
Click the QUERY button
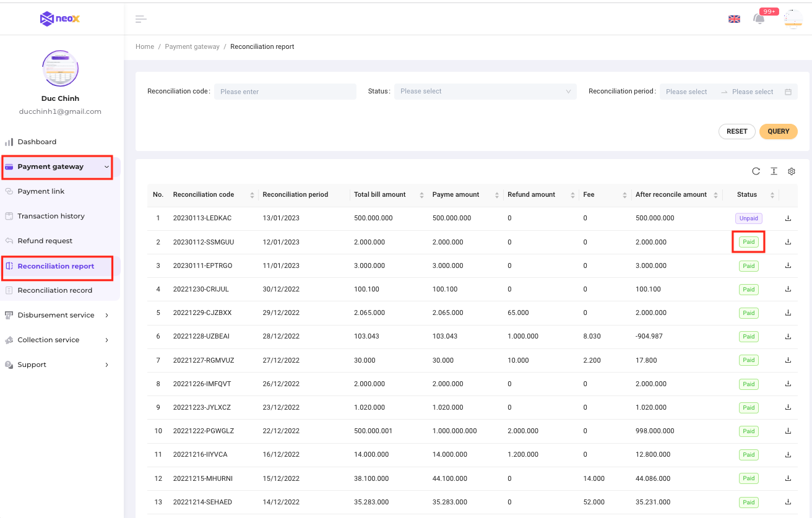778,131
